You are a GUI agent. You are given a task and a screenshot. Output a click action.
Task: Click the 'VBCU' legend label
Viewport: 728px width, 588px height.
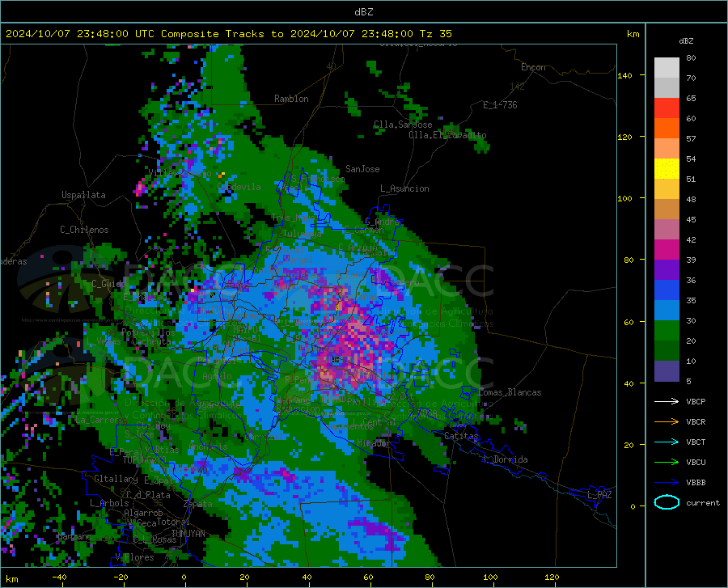tap(696, 462)
